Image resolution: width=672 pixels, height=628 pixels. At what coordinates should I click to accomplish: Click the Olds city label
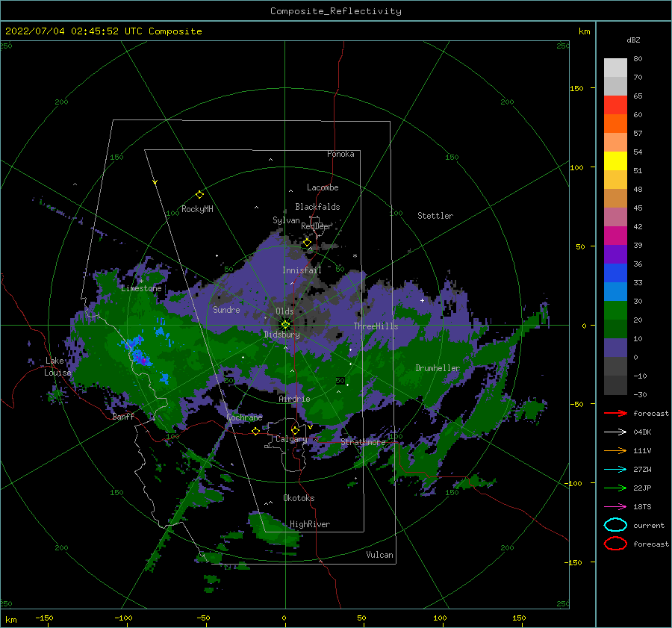tap(284, 311)
